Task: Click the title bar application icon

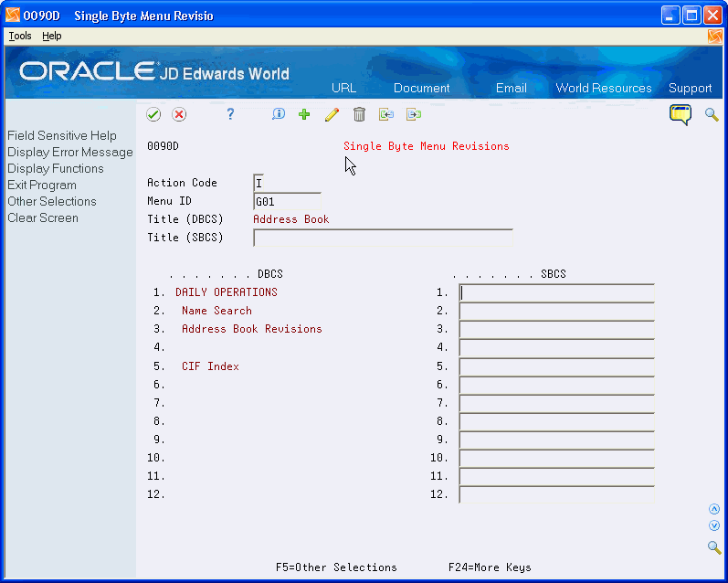Action: click(x=13, y=16)
